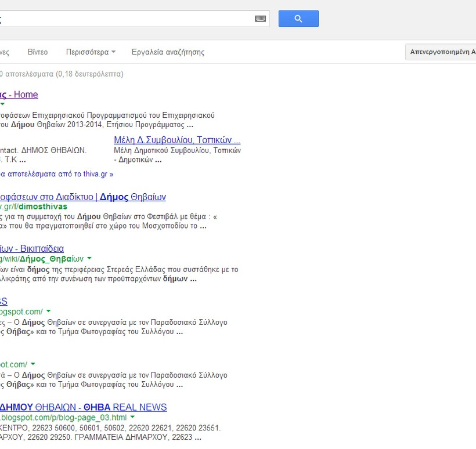
Task: Click snippet 'δήμος της περιφέρειας Στερεάς Ελλάδας'
Action: click(96, 269)
